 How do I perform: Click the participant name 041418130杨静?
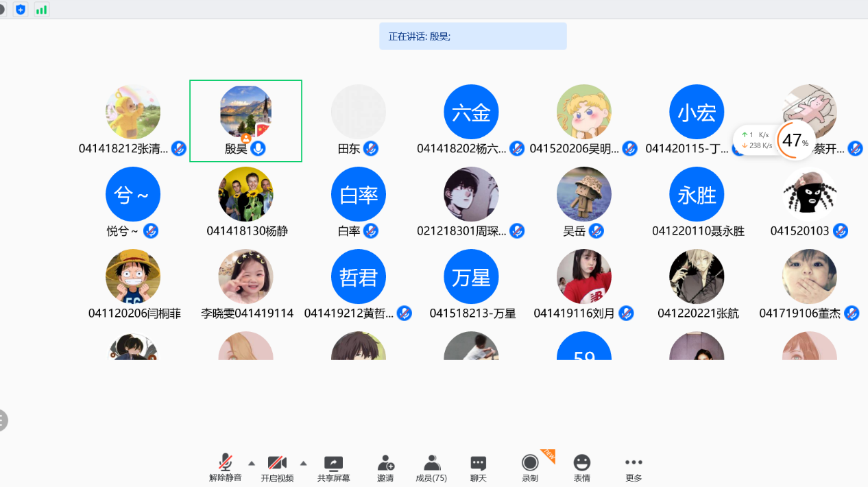click(247, 231)
